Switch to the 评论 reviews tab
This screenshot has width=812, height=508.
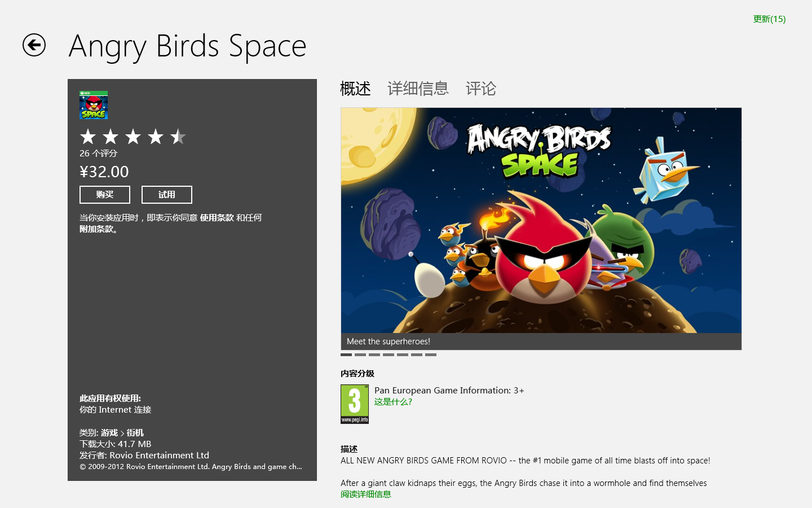480,89
